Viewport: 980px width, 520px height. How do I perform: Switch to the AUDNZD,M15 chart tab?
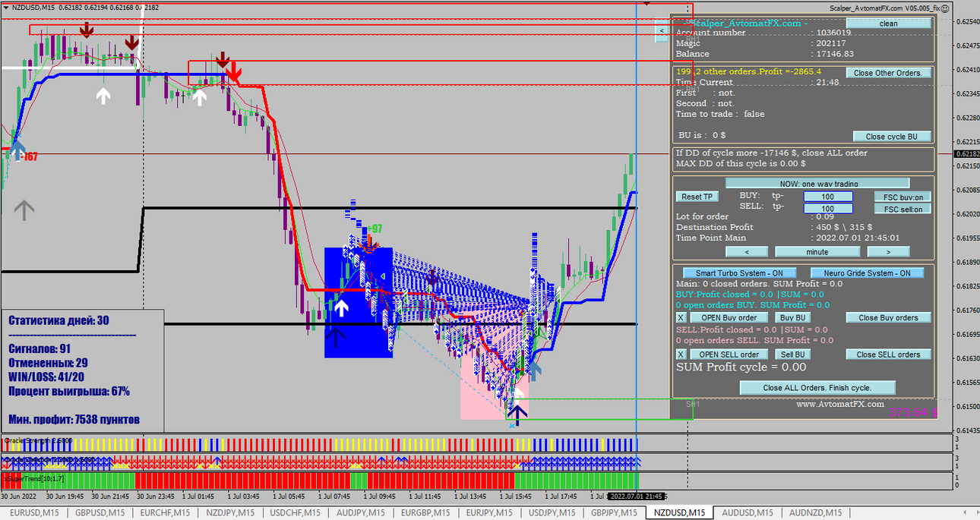click(x=815, y=513)
